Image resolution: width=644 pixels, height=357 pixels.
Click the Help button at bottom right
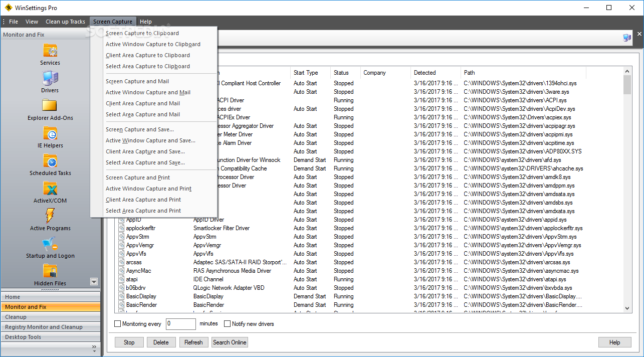click(614, 342)
